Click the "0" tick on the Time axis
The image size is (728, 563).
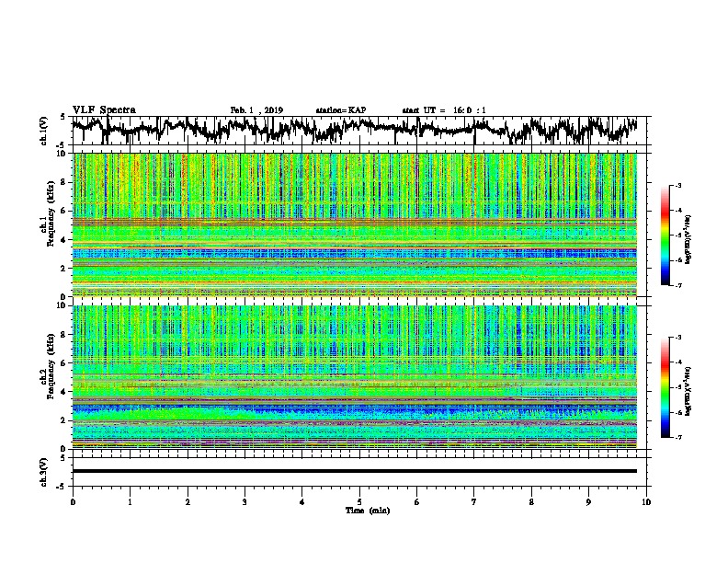coord(73,502)
